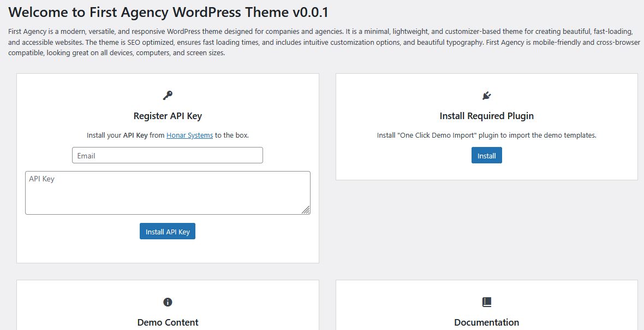Click the Install button for required plugin
Image resolution: width=644 pixels, height=330 pixels.
487,155
